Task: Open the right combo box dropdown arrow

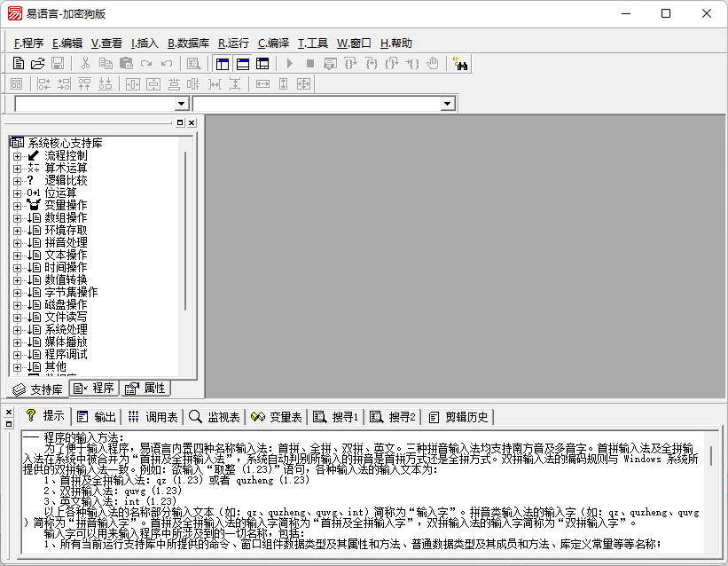Action: coord(448,104)
